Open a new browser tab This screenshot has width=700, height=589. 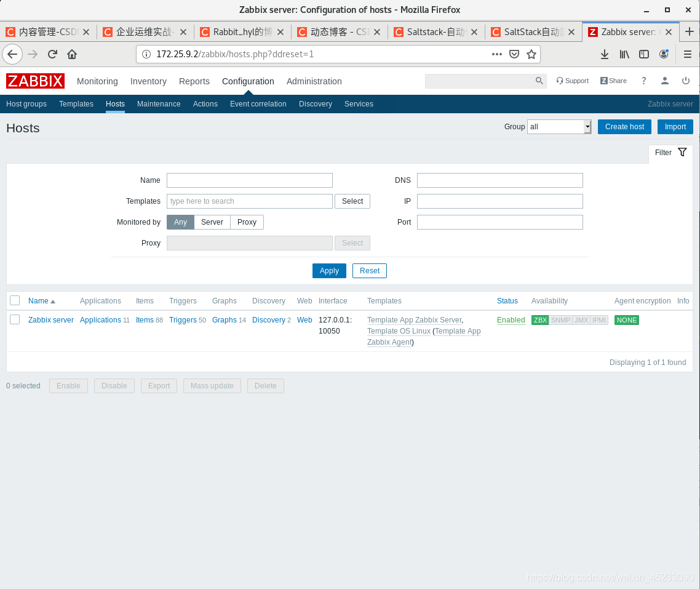(690, 32)
